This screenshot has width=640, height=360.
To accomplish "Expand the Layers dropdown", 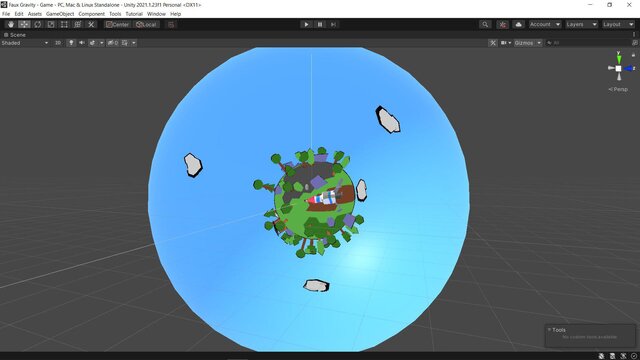I will [x=581, y=24].
